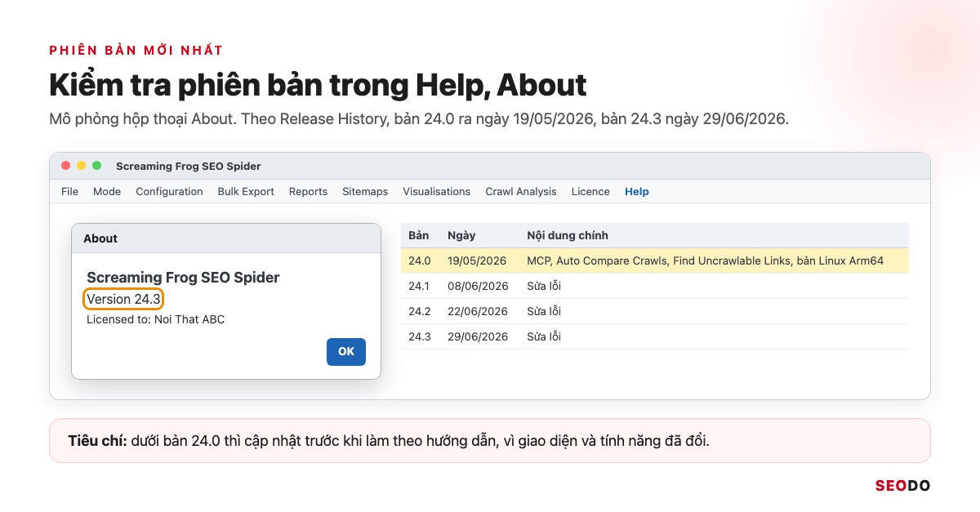This screenshot has height=512, width=980.
Task: Maximize window with green traffic light button
Action: tap(97, 166)
